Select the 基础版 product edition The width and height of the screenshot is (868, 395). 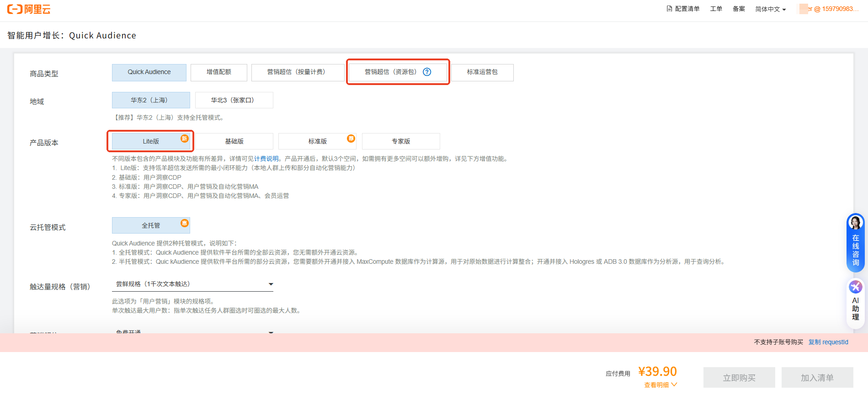tap(234, 141)
